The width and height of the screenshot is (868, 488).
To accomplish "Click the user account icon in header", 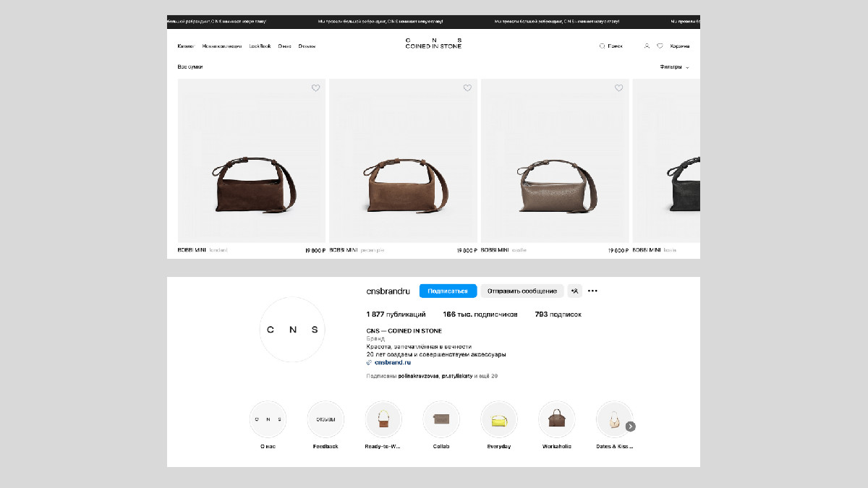I will coord(647,46).
